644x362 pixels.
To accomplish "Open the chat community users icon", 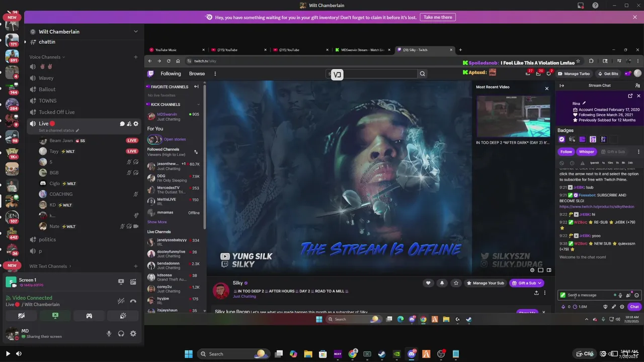I will [637, 85].
